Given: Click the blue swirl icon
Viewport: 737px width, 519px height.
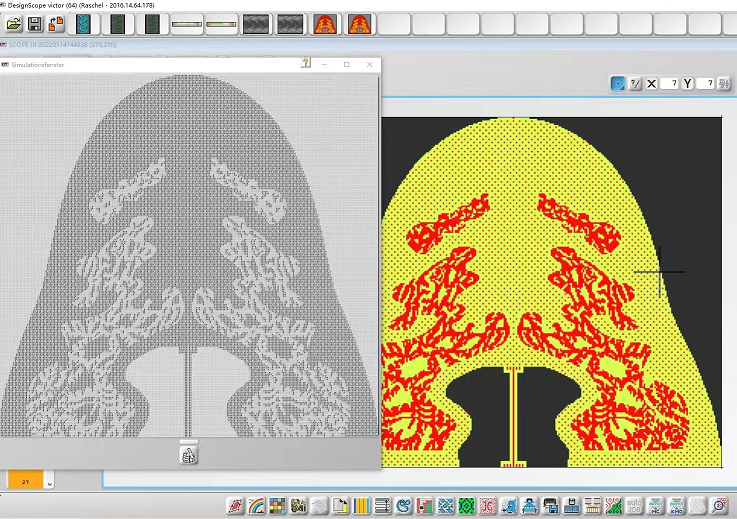Looking at the screenshot, I should tap(404, 506).
